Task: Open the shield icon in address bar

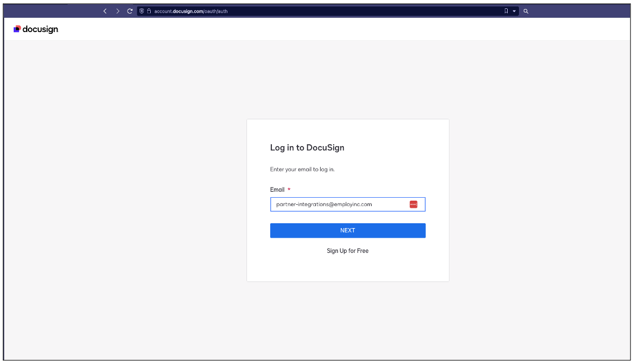Action: pyautogui.click(x=142, y=11)
